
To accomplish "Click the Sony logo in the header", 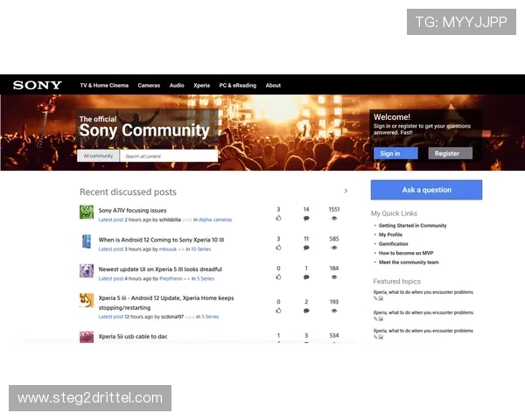I will [x=37, y=85].
